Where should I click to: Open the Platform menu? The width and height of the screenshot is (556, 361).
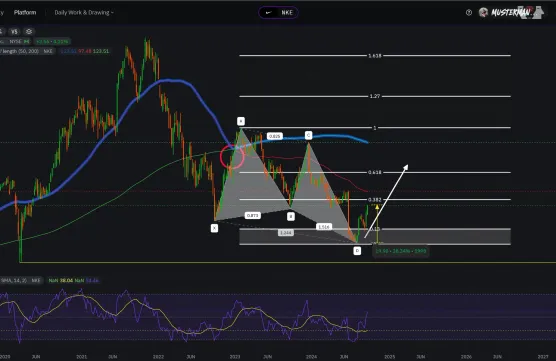coord(25,12)
